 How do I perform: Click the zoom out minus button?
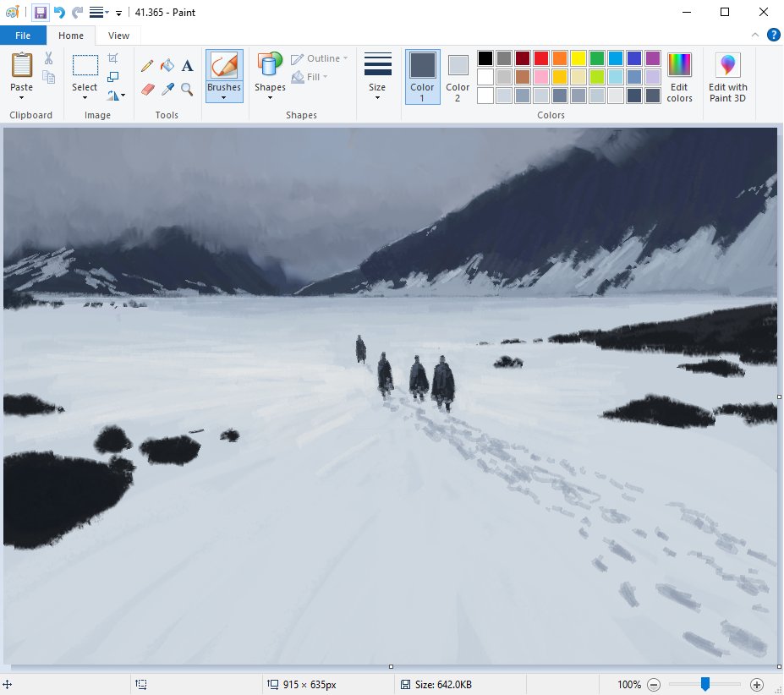tap(654, 685)
